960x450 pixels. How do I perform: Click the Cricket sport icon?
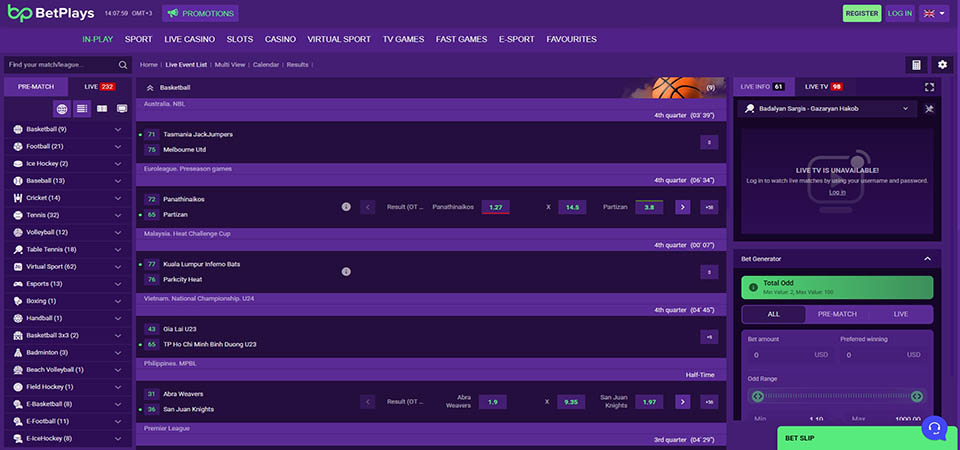pyautogui.click(x=18, y=198)
